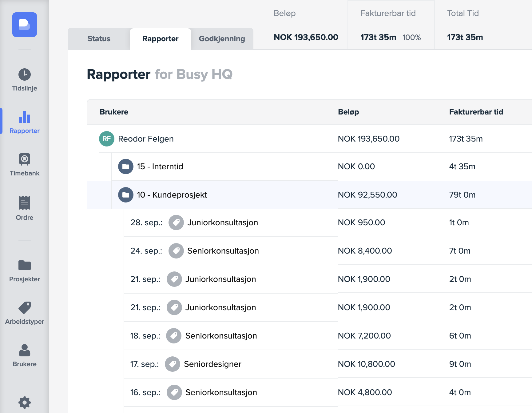
Task: Click the Rapporter for Busy HQ heading
Action: point(160,74)
